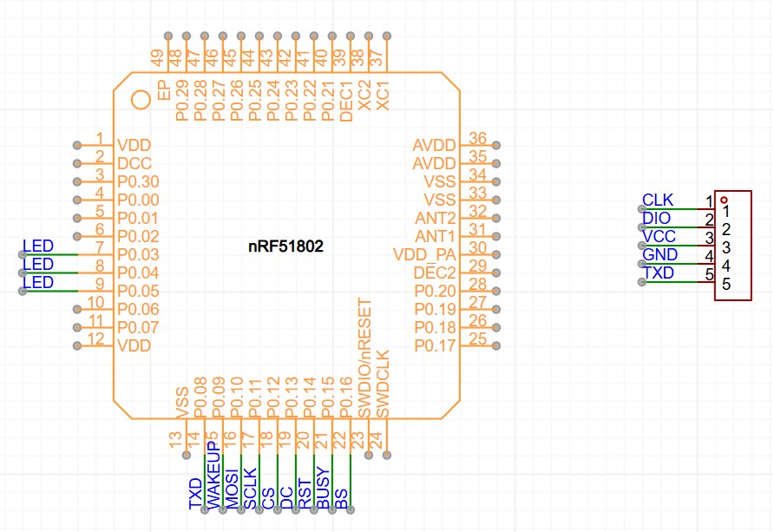Select the VDD_PA pin name
This screenshot has width=774, height=532.
point(424,254)
